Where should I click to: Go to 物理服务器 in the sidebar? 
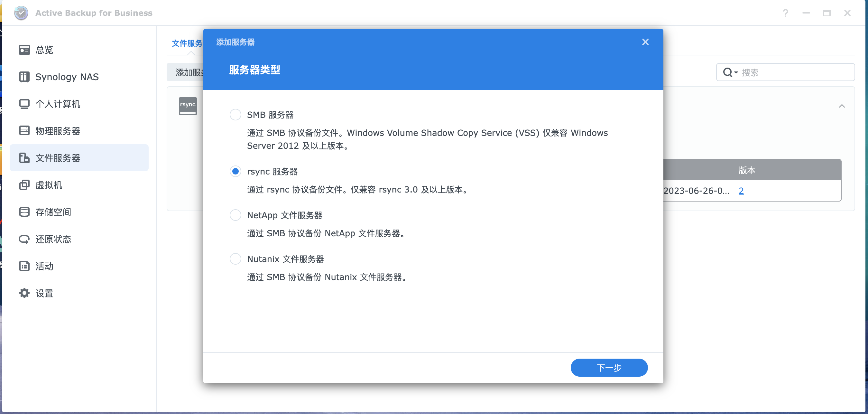click(79, 131)
